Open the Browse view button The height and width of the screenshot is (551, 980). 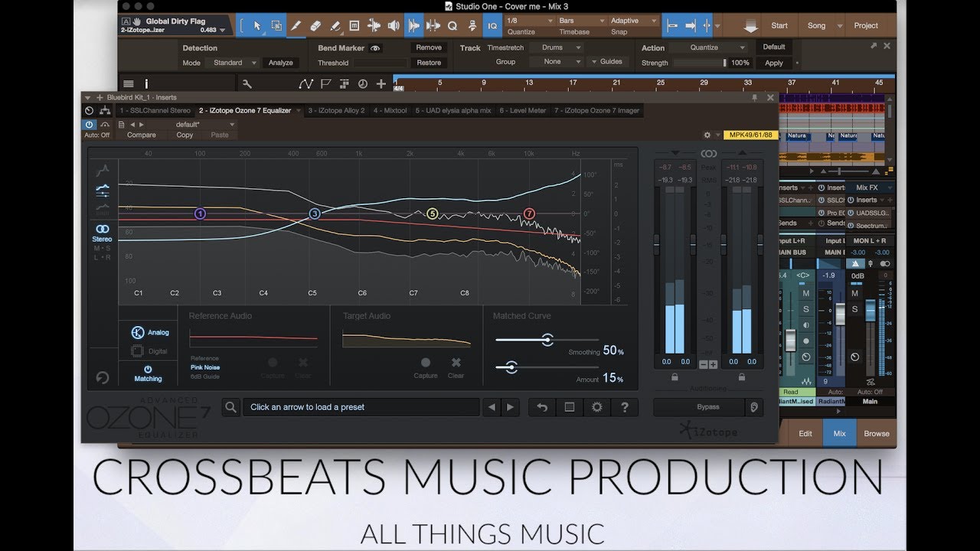pos(876,433)
